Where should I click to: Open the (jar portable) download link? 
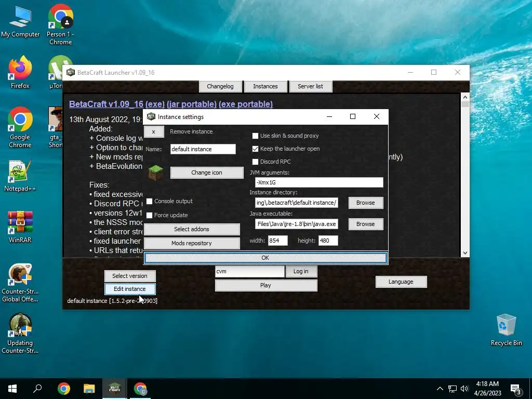click(191, 104)
